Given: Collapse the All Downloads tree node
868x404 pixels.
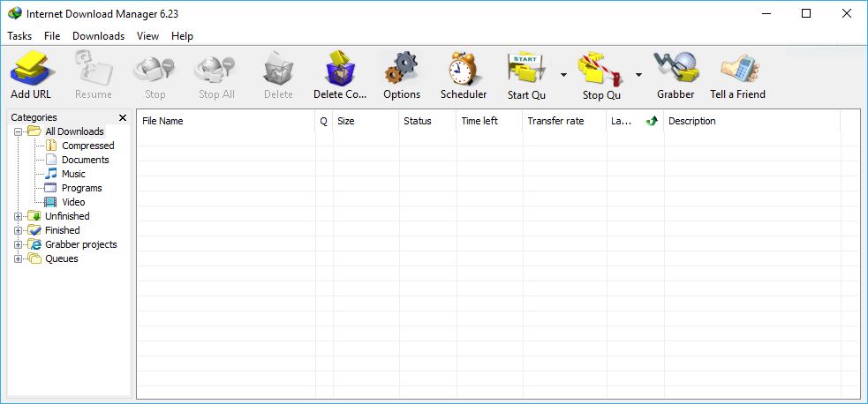Looking at the screenshot, I should (x=18, y=131).
